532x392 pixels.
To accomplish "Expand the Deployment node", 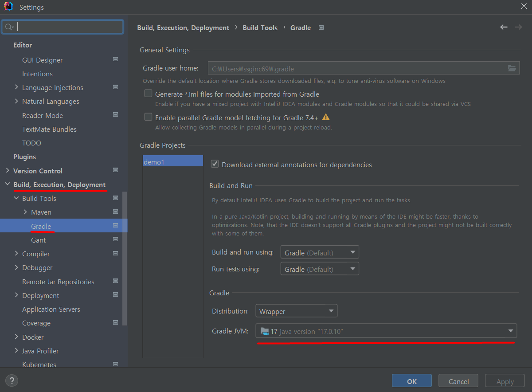I will click(16, 295).
